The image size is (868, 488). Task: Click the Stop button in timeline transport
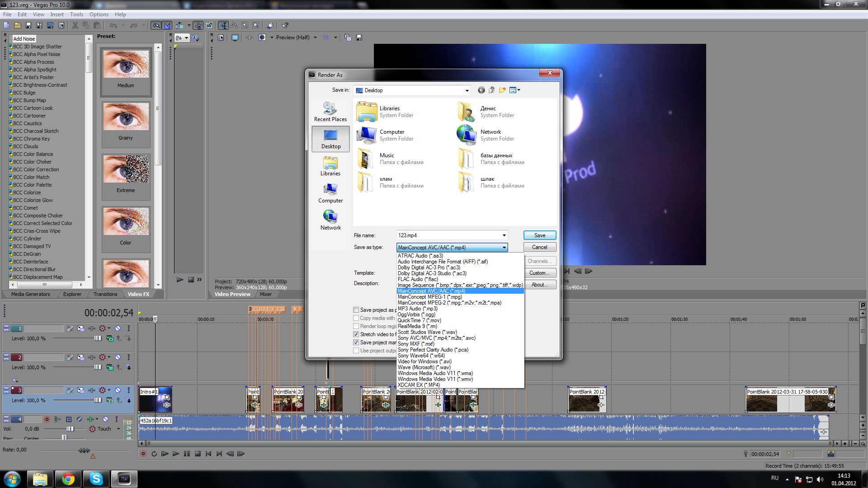198,454
